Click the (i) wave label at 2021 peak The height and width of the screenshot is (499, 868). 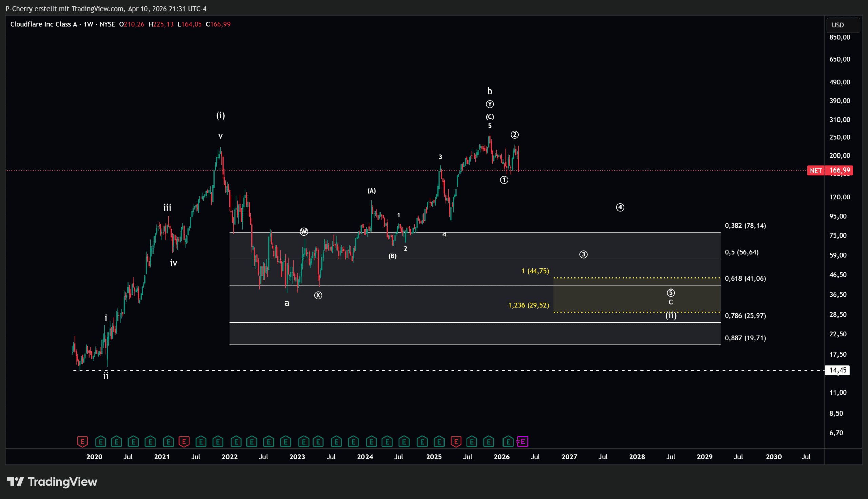coord(220,116)
